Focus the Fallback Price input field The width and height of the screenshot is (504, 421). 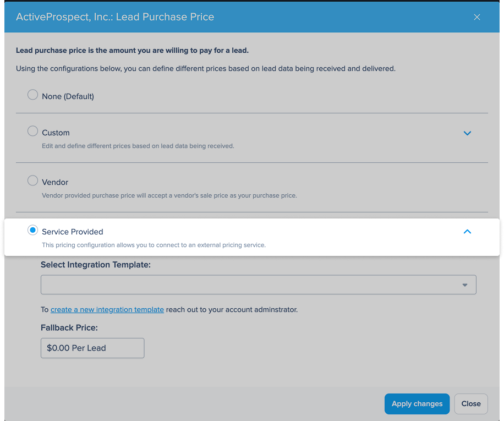(92, 348)
